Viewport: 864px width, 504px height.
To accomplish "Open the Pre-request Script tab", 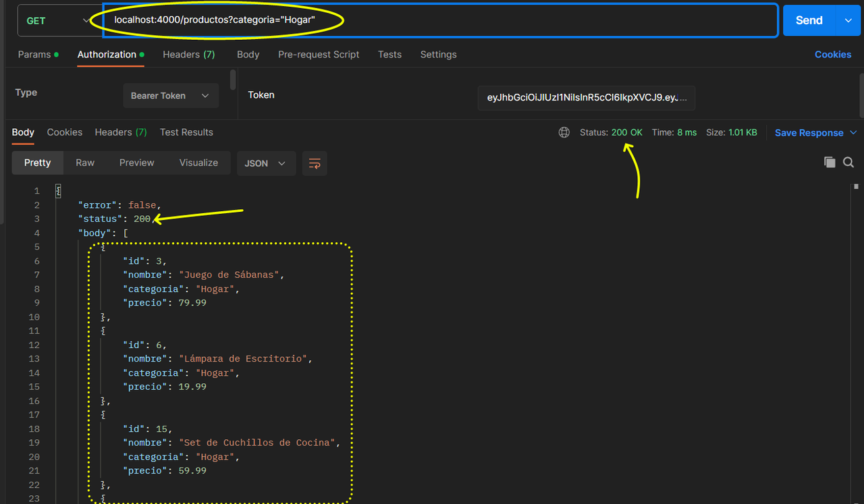I will [x=319, y=55].
